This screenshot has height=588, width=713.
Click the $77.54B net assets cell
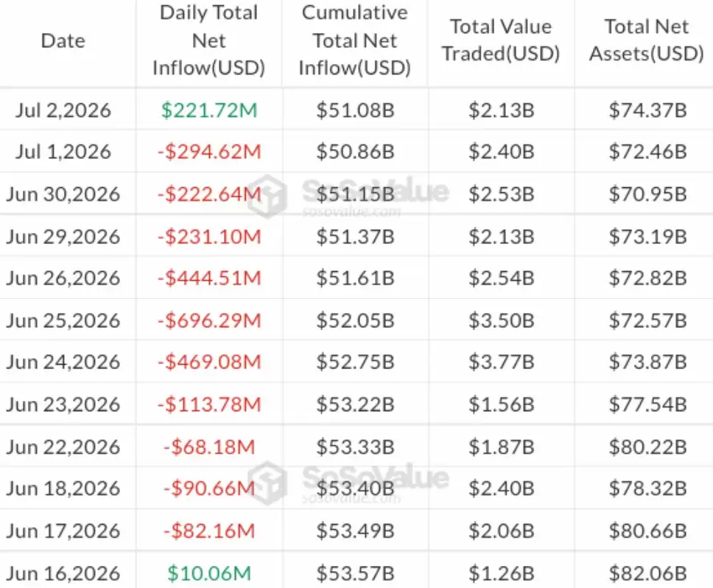click(x=647, y=405)
